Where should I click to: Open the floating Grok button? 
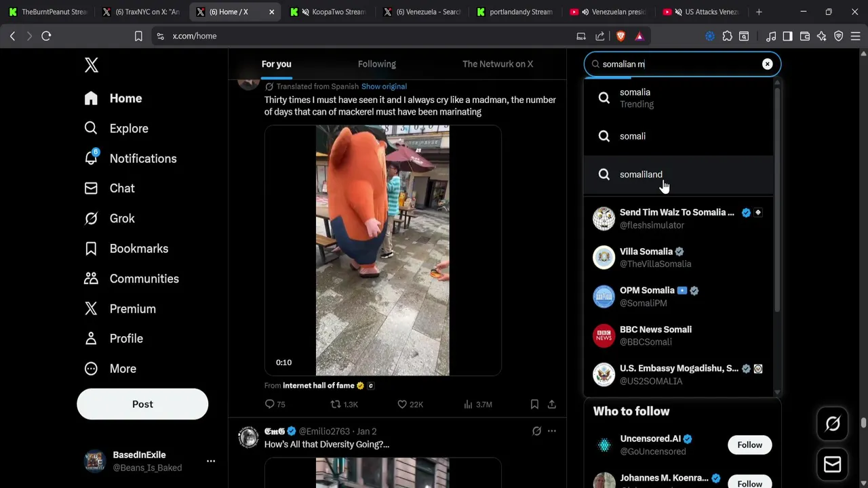click(833, 424)
